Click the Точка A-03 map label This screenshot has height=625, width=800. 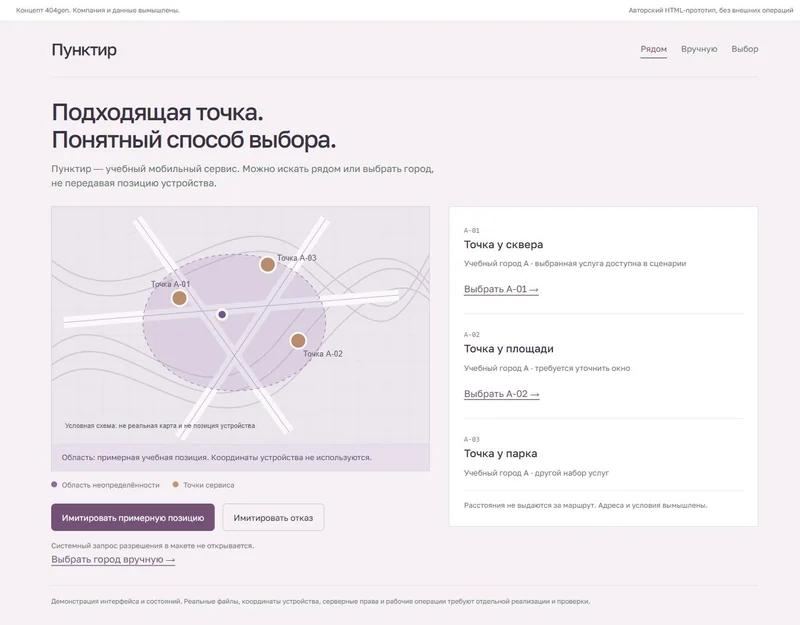pyautogui.click(x=296, y=258)
